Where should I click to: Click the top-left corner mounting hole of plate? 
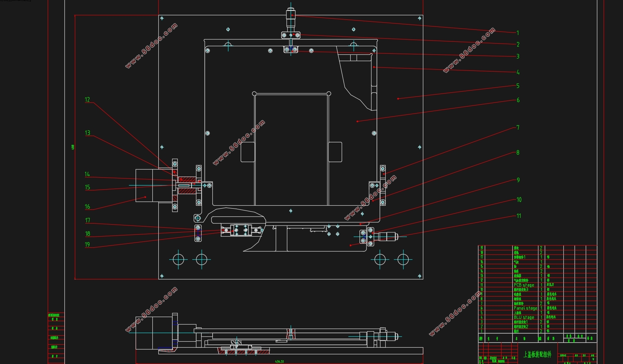[x=162, y=18]
